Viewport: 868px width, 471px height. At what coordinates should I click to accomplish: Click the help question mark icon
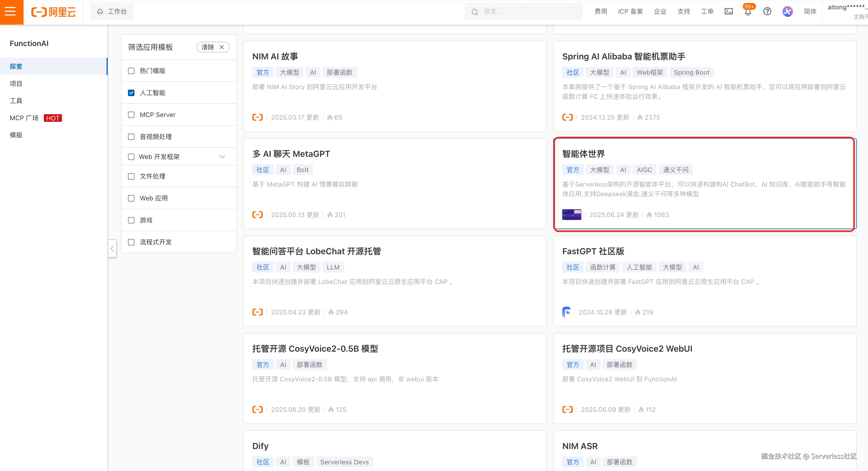tap(767, 12)
